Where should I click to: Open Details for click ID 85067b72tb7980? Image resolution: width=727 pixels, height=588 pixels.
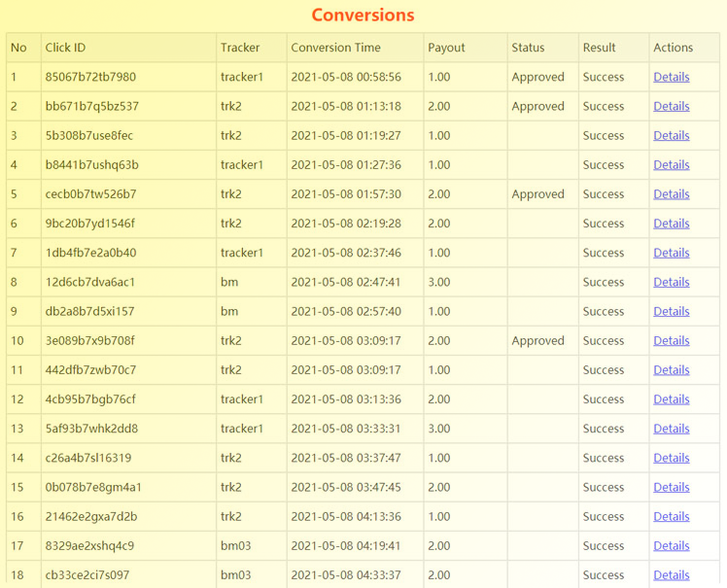(x=671, y=77)
